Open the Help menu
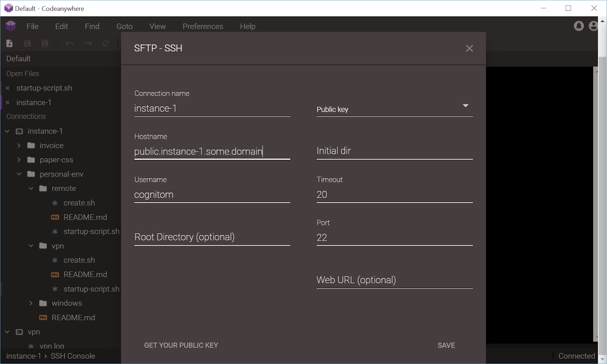 pyautogui.click(x=248, y=26)
